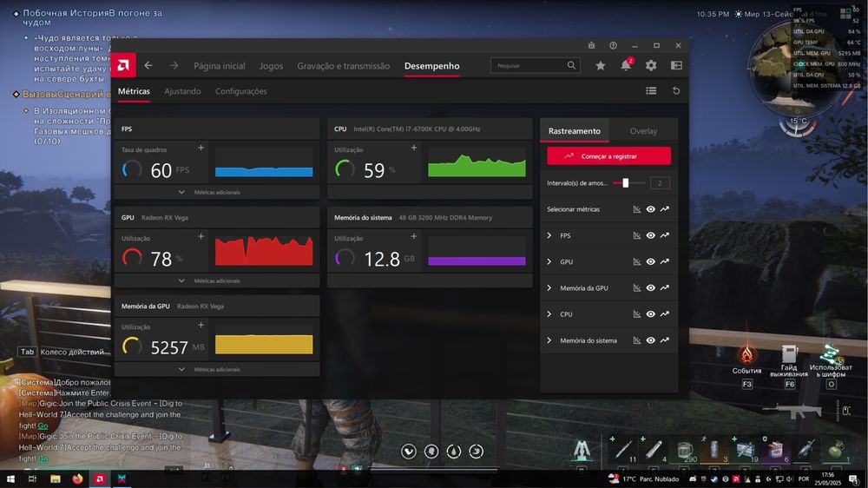This screenshot has height=488, width=868.
Task: Click search magnifier icon in Pesquisar box
Action: [571, 65]
